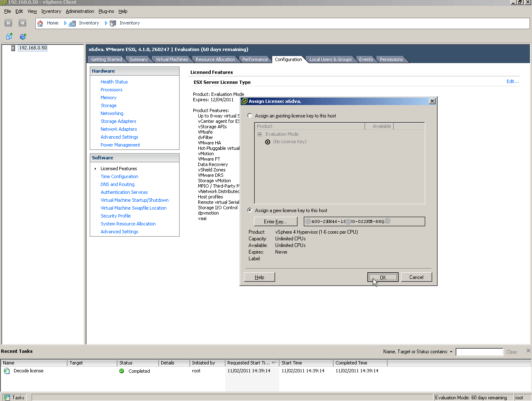Click OK in the Assign License dialog
532x401 pixels.
point(383,277)
